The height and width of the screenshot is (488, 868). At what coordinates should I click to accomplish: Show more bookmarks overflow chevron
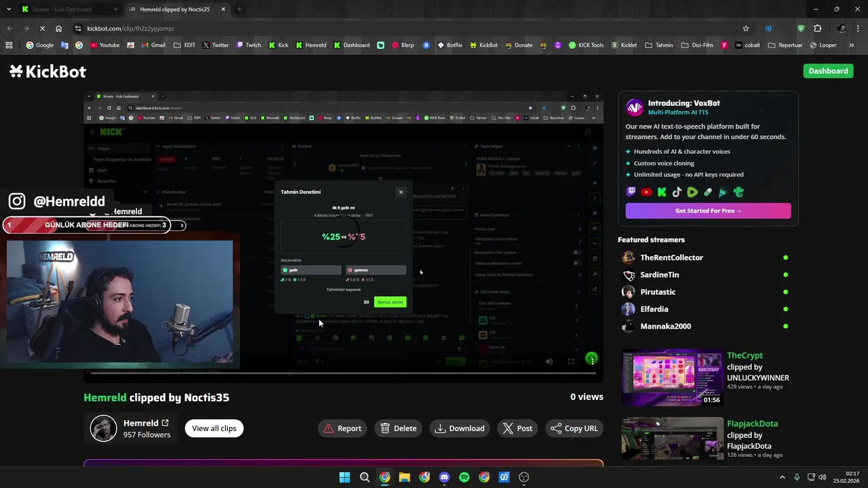point(852,45)
